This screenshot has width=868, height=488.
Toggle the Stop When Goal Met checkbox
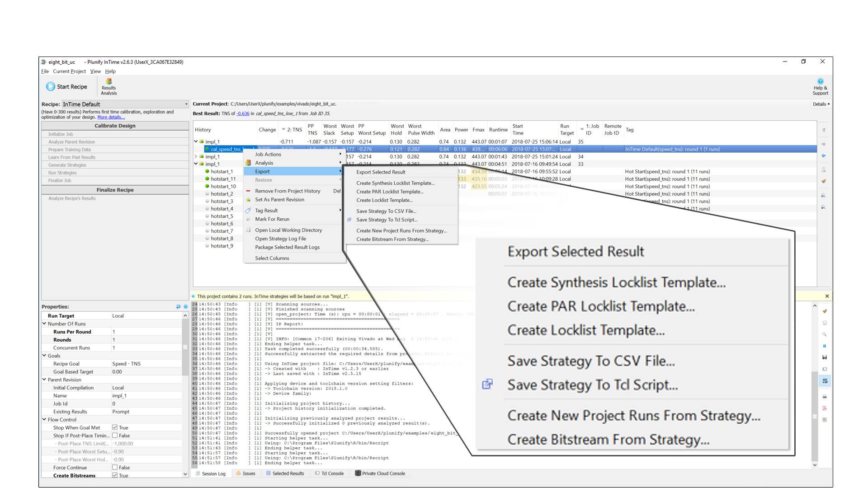115,427
